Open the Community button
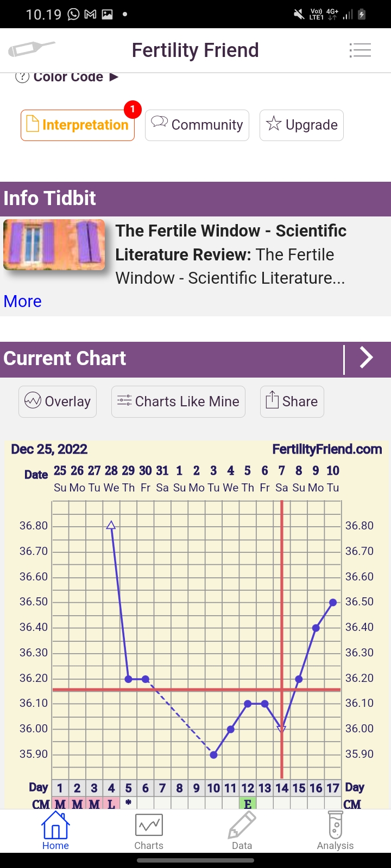 197,125
